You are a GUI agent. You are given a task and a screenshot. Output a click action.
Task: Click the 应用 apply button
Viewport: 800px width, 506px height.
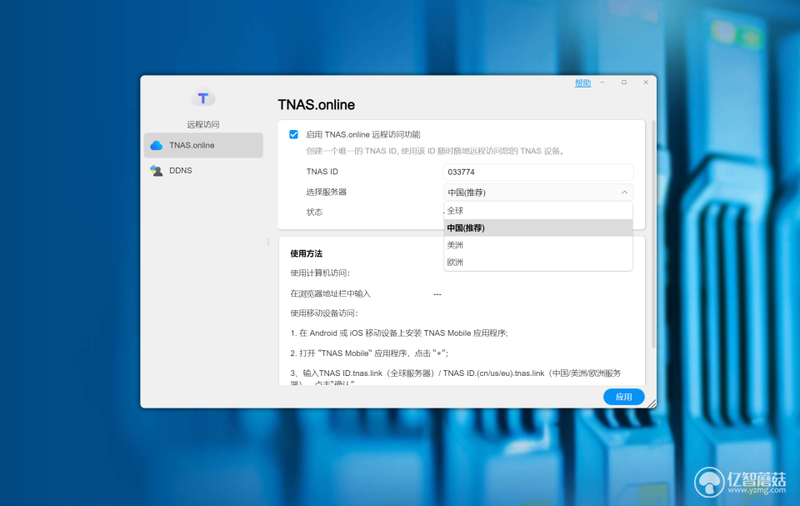(x=623, y=397)
